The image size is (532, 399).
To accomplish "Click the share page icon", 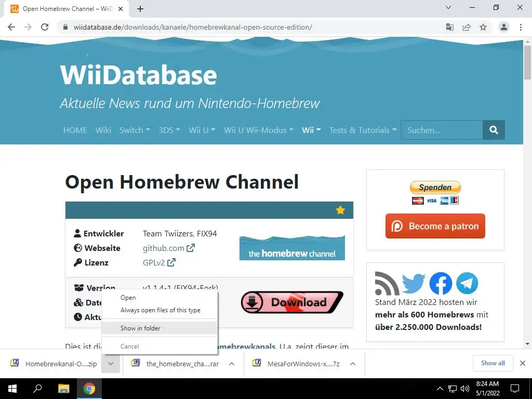I will click(467, 27).
